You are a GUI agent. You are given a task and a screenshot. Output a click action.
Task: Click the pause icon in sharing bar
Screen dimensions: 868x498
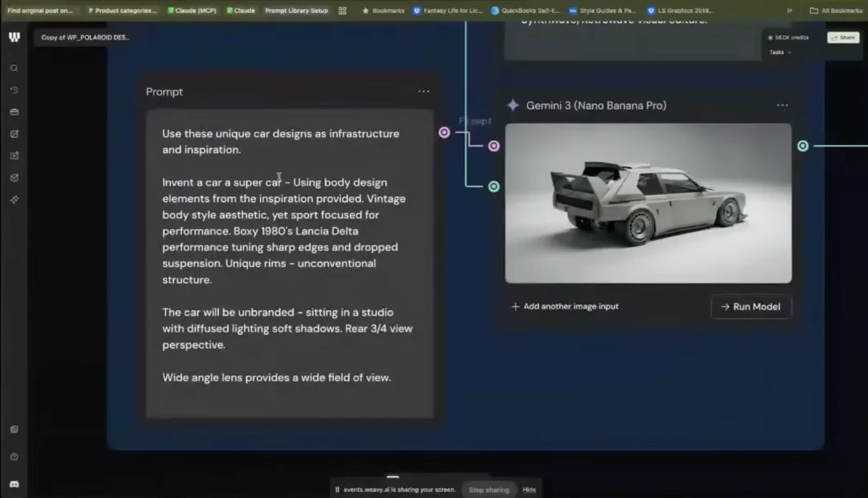click(337, 490)
